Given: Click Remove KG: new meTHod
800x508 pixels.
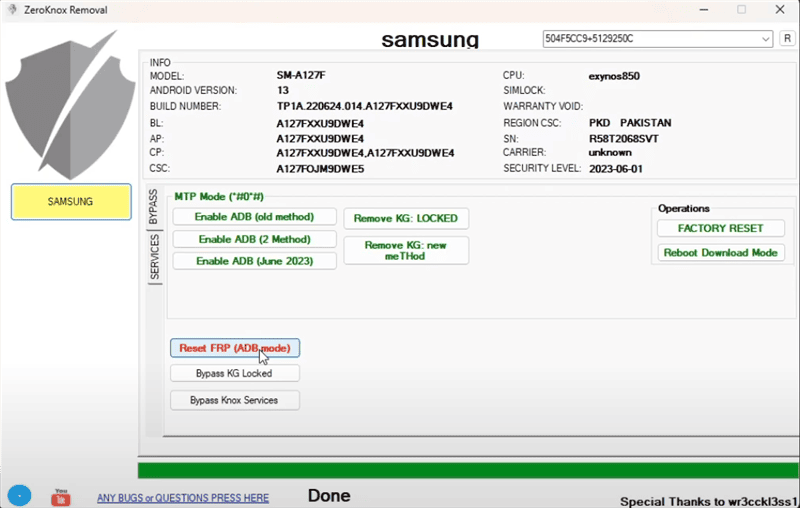Looking at the screenshot, I should tap(405, 250).
